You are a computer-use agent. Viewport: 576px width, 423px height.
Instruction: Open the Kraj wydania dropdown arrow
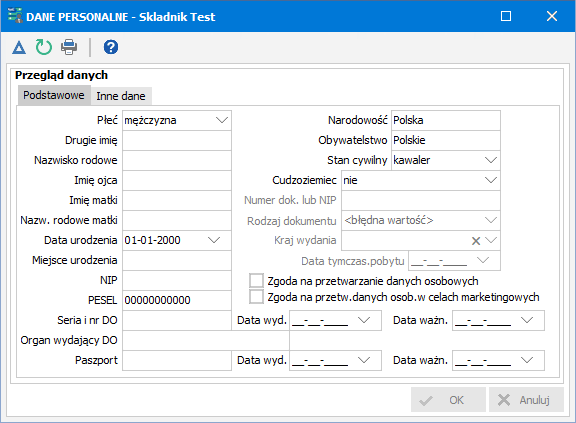(491, 240)
